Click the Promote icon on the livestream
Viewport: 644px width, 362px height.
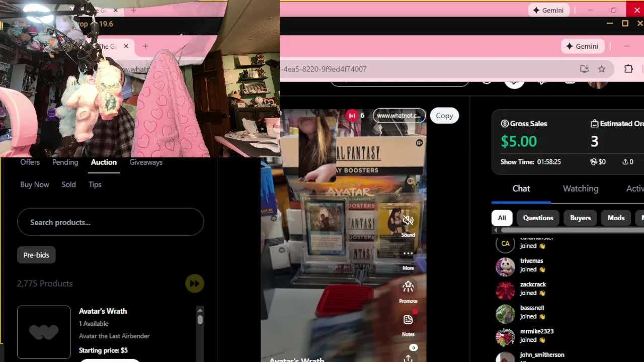[408, 287]
